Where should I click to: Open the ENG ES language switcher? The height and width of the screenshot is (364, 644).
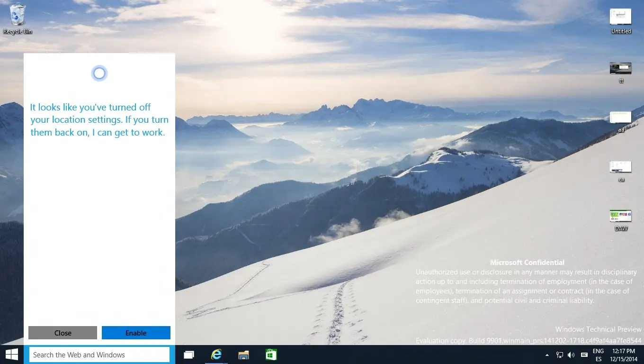click(598, 355)
